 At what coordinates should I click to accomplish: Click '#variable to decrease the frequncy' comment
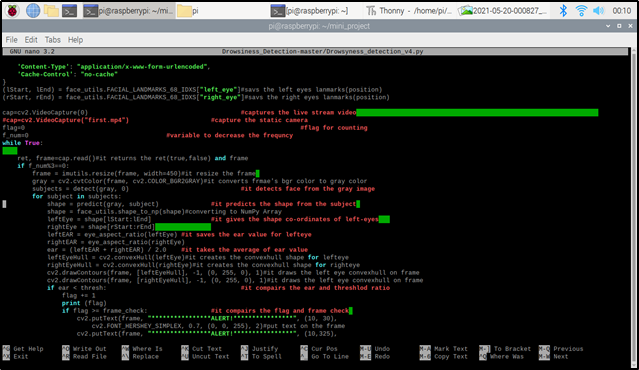(229, 135)
